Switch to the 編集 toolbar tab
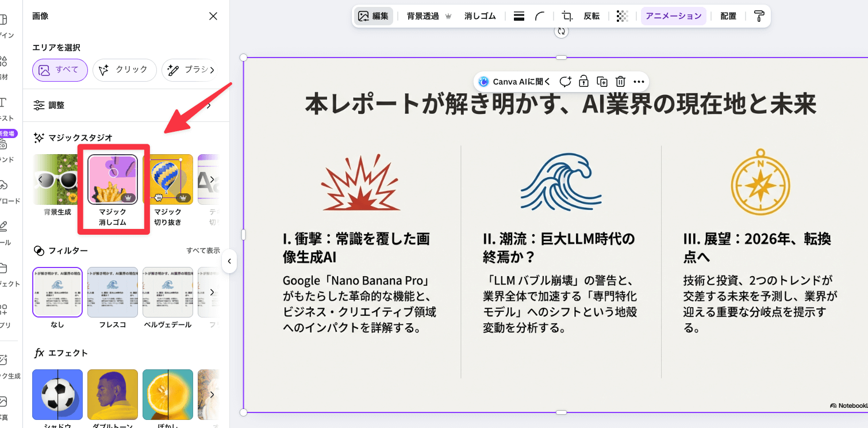The image size is (868, 428). 373,16
